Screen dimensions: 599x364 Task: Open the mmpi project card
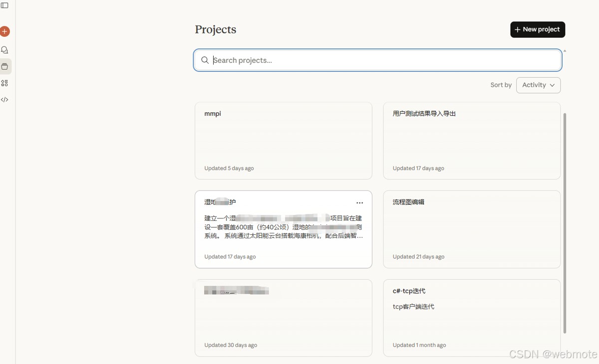pos(283,140)
